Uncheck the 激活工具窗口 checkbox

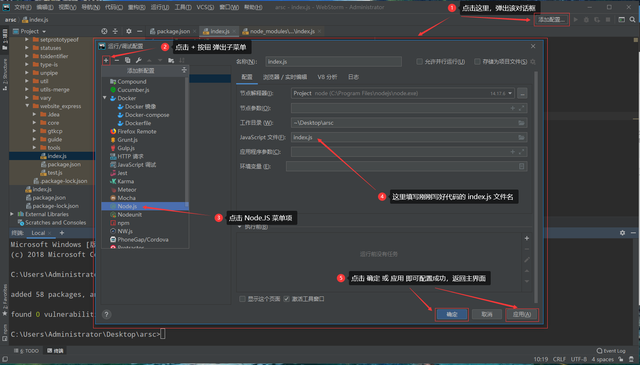pos(287,299)
